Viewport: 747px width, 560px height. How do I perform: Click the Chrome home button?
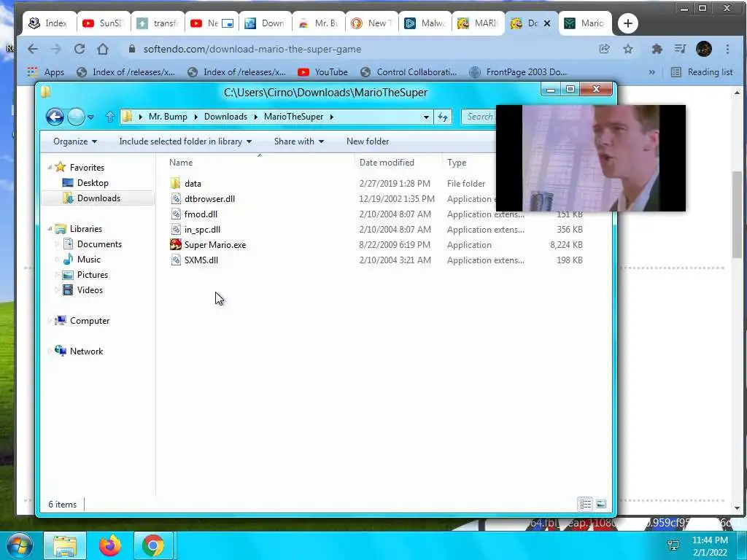pos(103,49)
